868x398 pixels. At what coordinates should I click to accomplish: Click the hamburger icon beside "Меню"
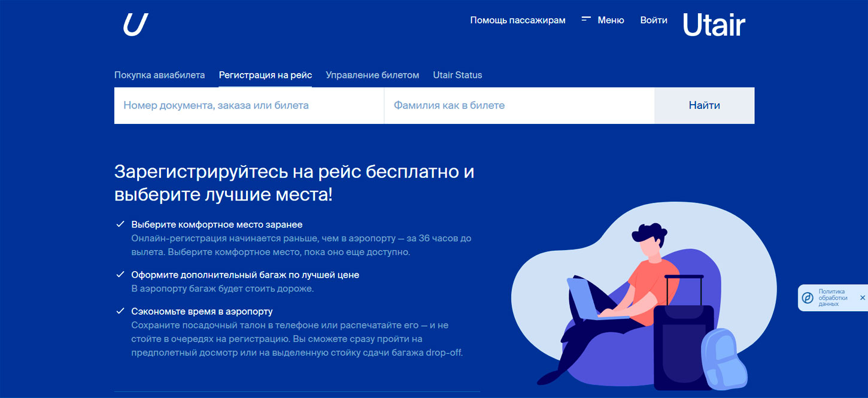(x=585, y=19)
